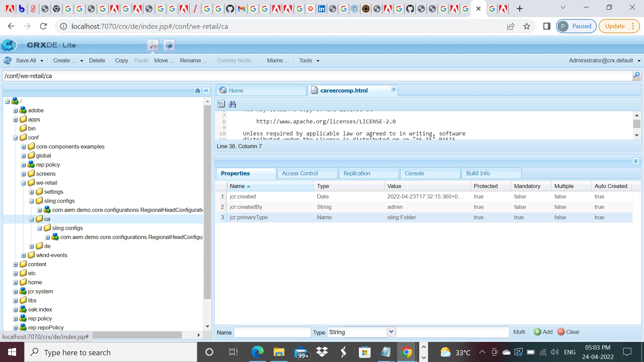The width and height of the screenshot is (644, 362).
Task: Expand the de folder node
Action: point(32,246)
